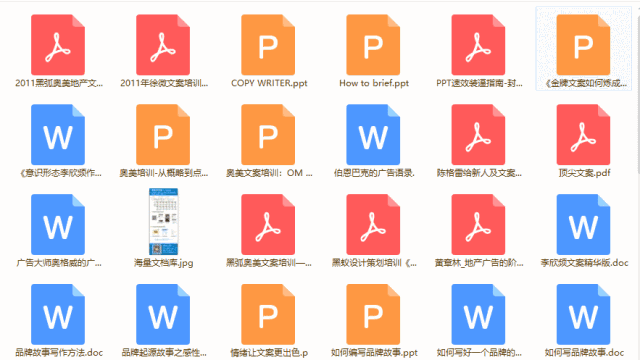Select the 《金牌文案如何炼成 PowerPoint icon
The width and height of the screenshot is (640, 360).
583,45
